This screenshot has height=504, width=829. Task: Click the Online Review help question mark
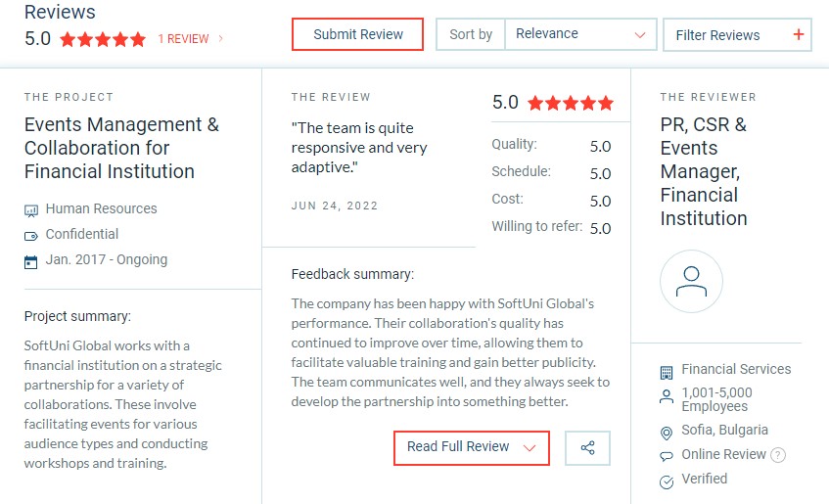(778, 455)
